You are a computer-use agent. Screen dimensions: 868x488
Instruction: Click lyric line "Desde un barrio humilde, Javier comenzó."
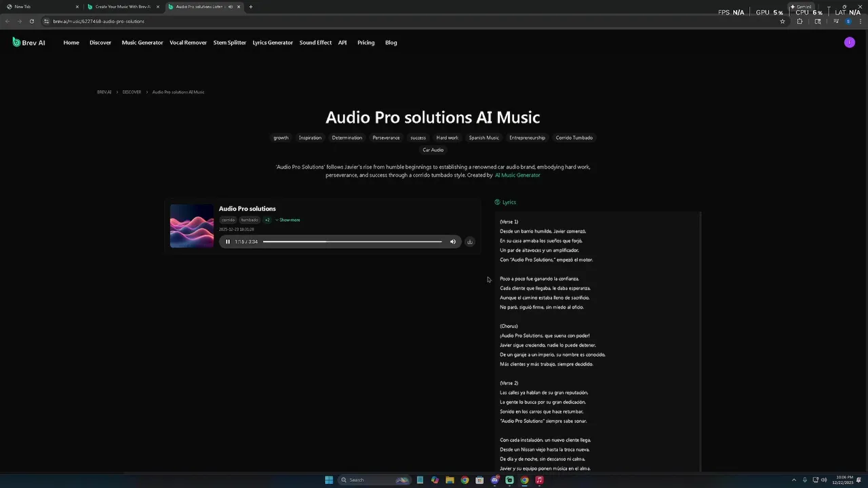coord(542,231)
